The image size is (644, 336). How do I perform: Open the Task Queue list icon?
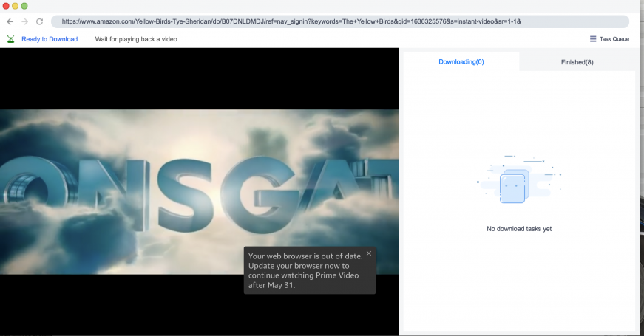pos(593,39)
